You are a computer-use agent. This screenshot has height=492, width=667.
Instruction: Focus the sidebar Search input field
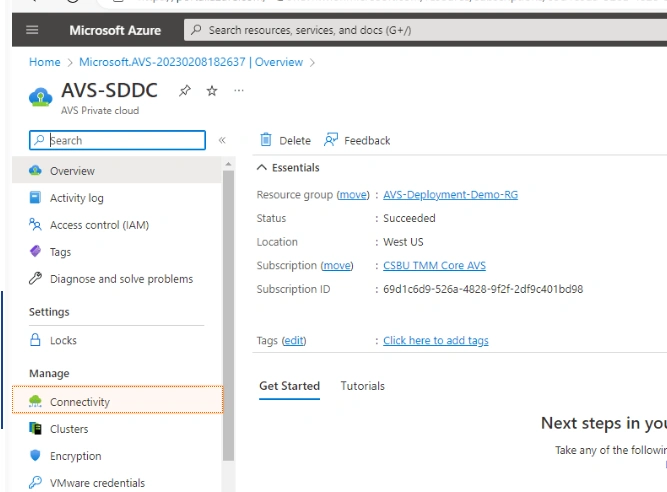(117, 140)
